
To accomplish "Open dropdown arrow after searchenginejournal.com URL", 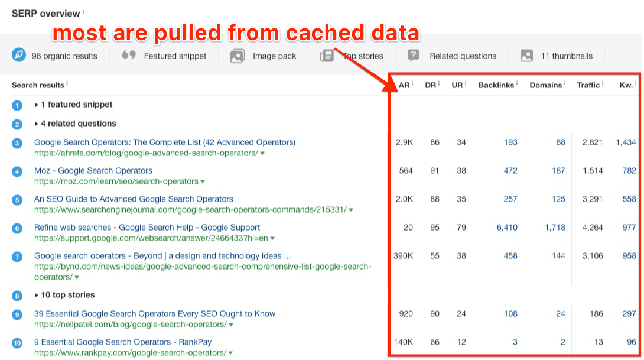I will [351, 210].
